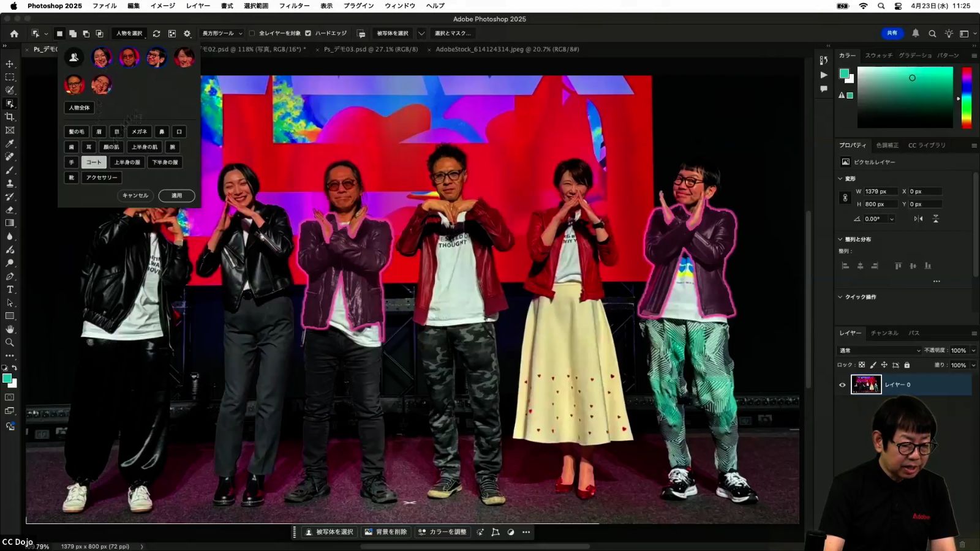Open the 選択範囲 menu
This screenshot has width=980, height=551.
point(256,6)
